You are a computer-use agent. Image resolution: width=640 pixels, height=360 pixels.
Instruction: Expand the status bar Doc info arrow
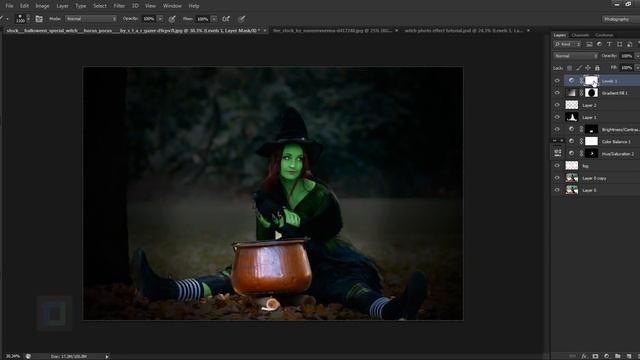tap(107, 356)
